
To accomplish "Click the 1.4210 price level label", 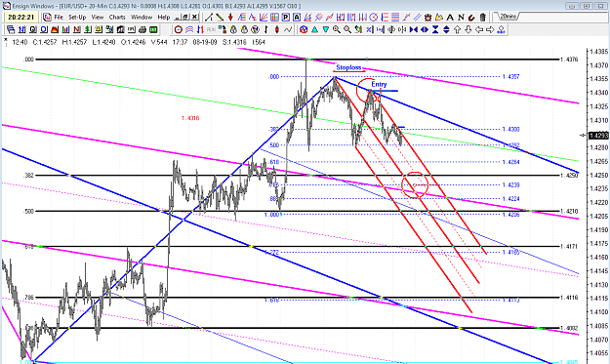I will [x=569, y=211].
